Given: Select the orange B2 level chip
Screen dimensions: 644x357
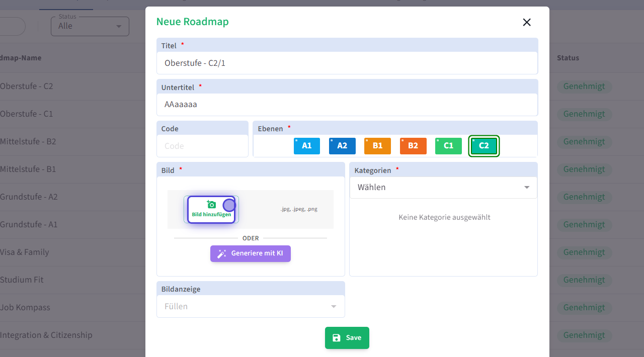Looking at the screenshot, I should coord(413,146).
